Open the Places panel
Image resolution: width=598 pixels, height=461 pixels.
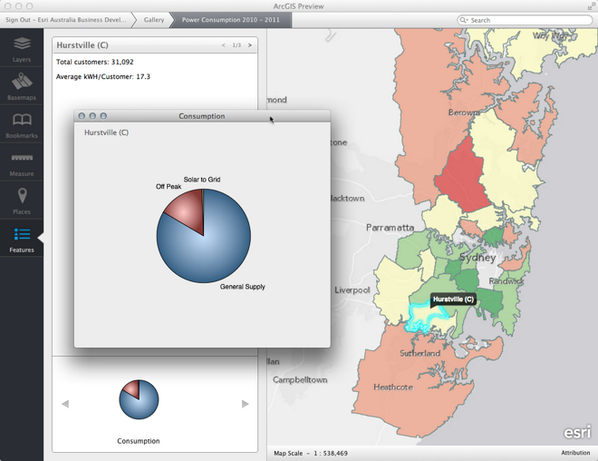click(x=22, y=200)
